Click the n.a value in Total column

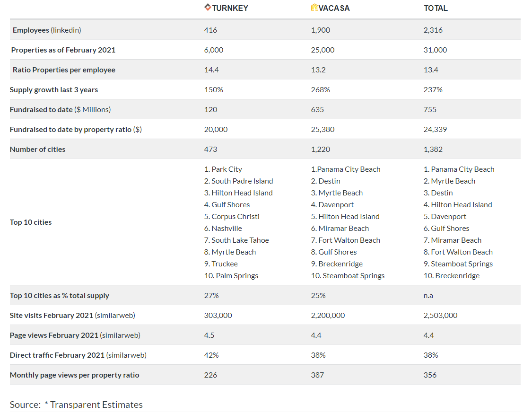(x=429, y=296)
